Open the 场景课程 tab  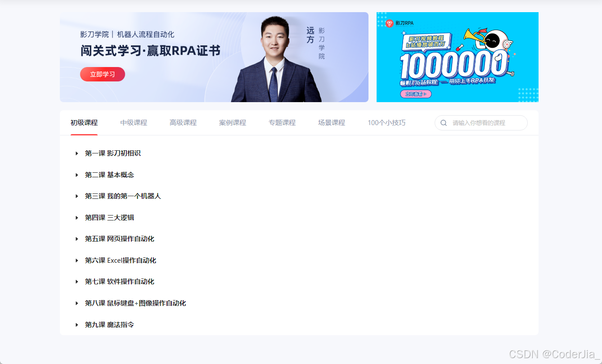(x=332, y=122)
